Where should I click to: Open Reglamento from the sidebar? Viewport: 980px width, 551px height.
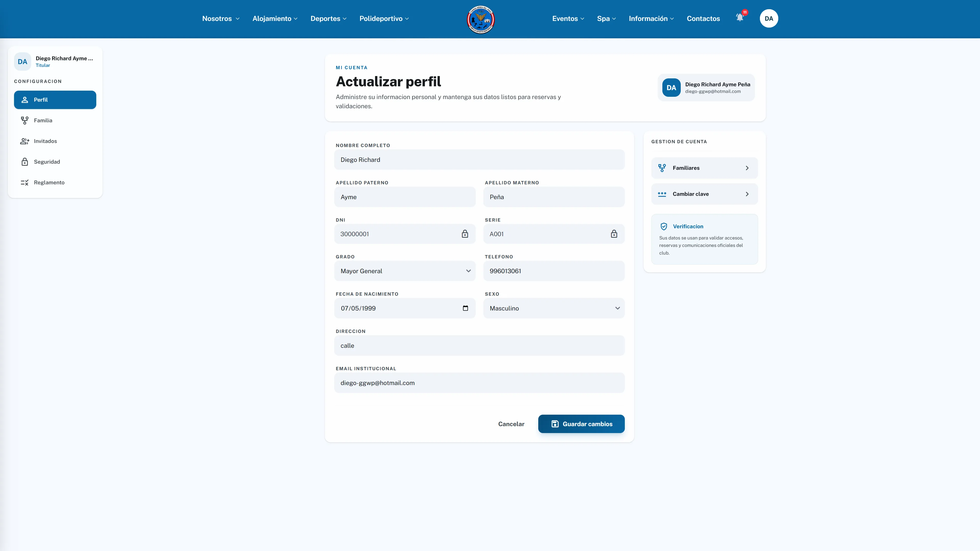point(55,183)
